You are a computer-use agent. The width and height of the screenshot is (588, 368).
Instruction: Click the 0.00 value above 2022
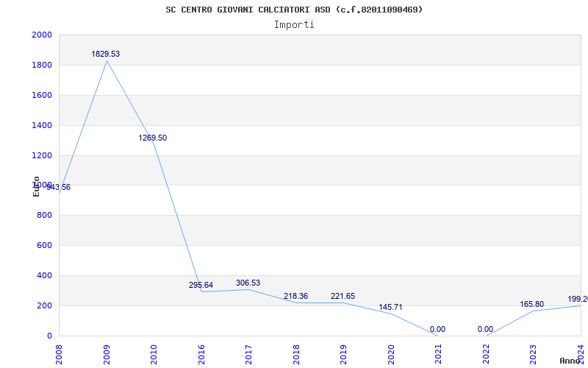click(x=485, y=329)
